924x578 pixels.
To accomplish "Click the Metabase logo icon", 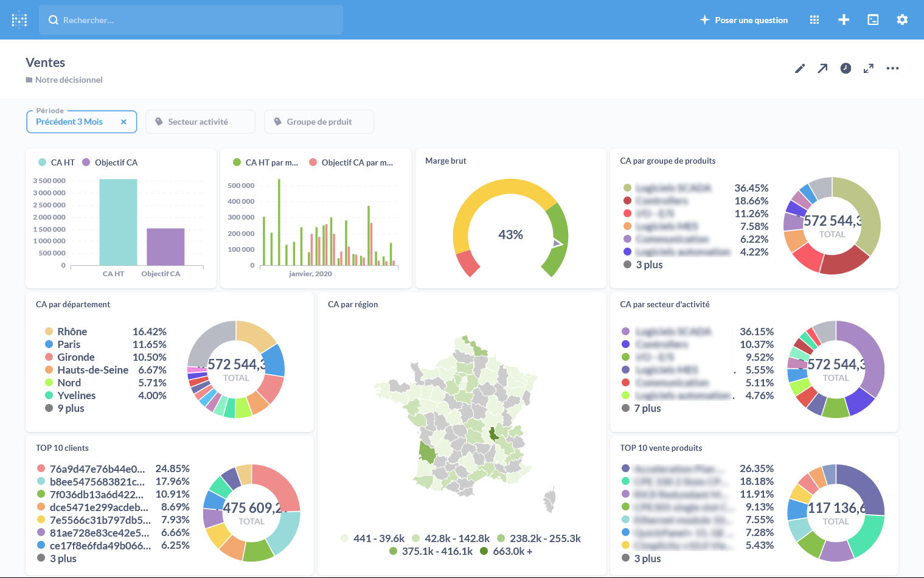I will pos(19,20).
